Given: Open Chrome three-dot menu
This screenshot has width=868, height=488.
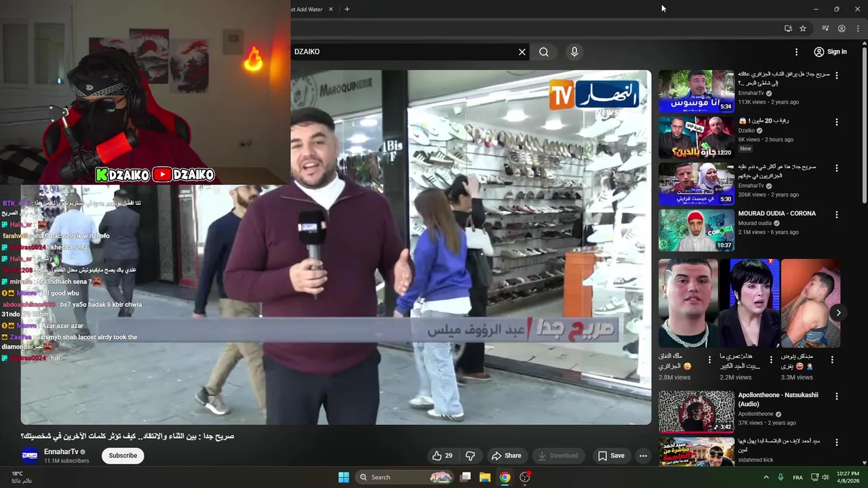Looking at the screenshot, I should point(858,28).
